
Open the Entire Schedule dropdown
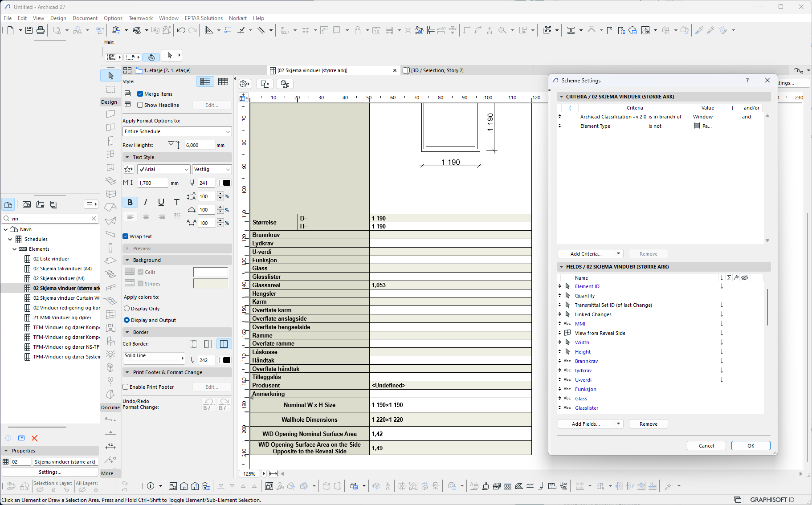pos(177,131)
